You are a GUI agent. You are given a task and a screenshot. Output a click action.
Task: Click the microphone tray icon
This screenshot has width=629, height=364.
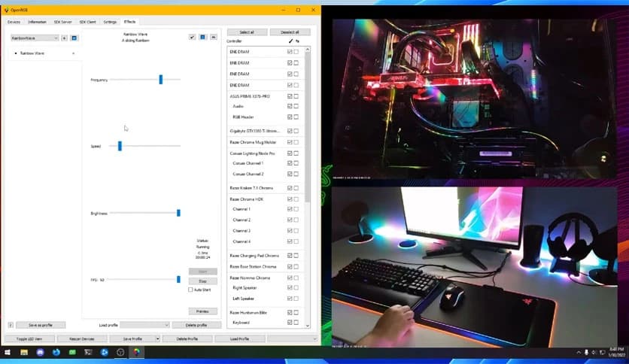(586, 353)
